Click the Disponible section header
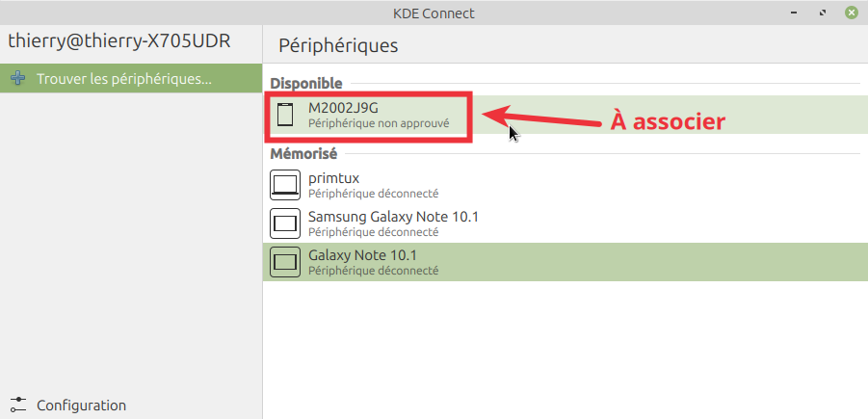 tap(306, 84)
